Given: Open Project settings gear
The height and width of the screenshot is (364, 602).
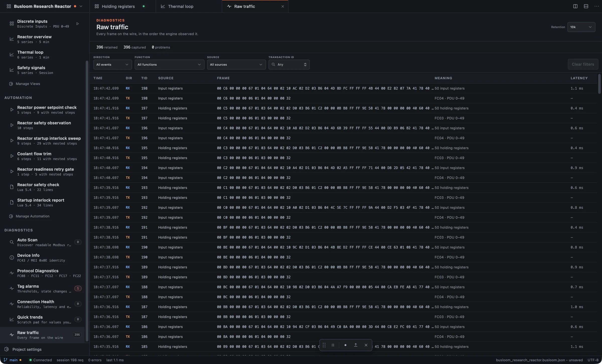Looking at the screenshot, I should [7, 349].
